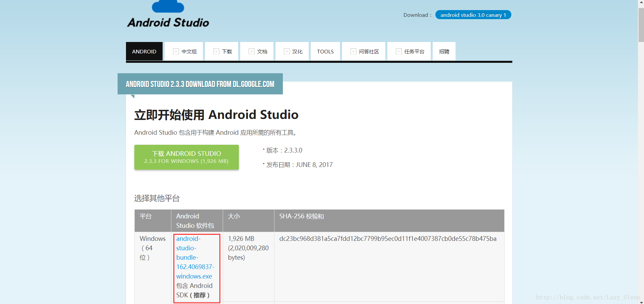Open the TOOLS menu item
Viewport: 644px width, 304px height.
[325, 51]
